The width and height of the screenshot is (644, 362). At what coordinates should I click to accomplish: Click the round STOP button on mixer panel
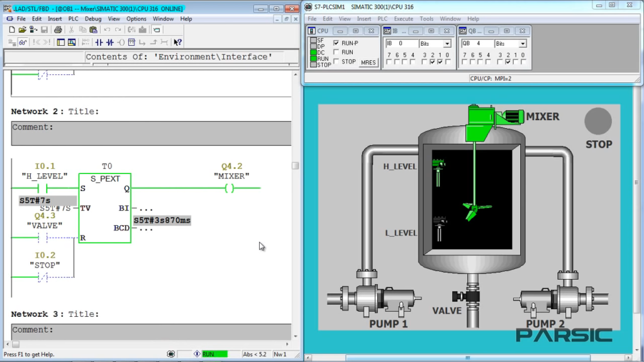click(598, 121)
